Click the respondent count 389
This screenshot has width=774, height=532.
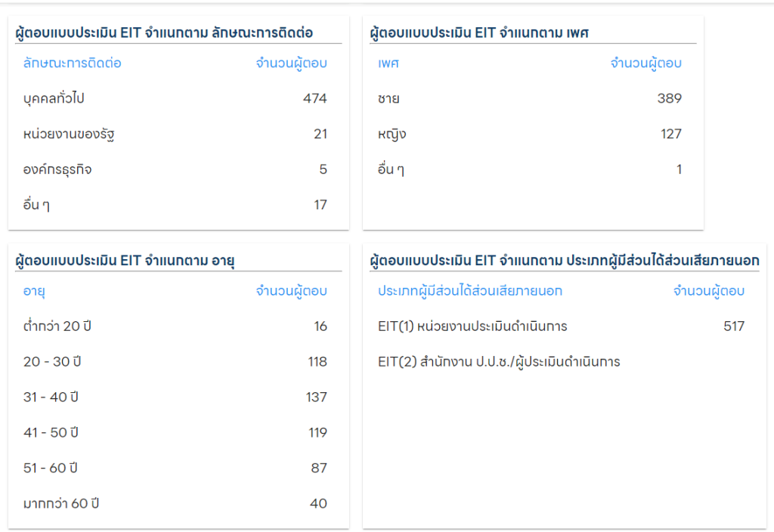(x=669, y=99)
